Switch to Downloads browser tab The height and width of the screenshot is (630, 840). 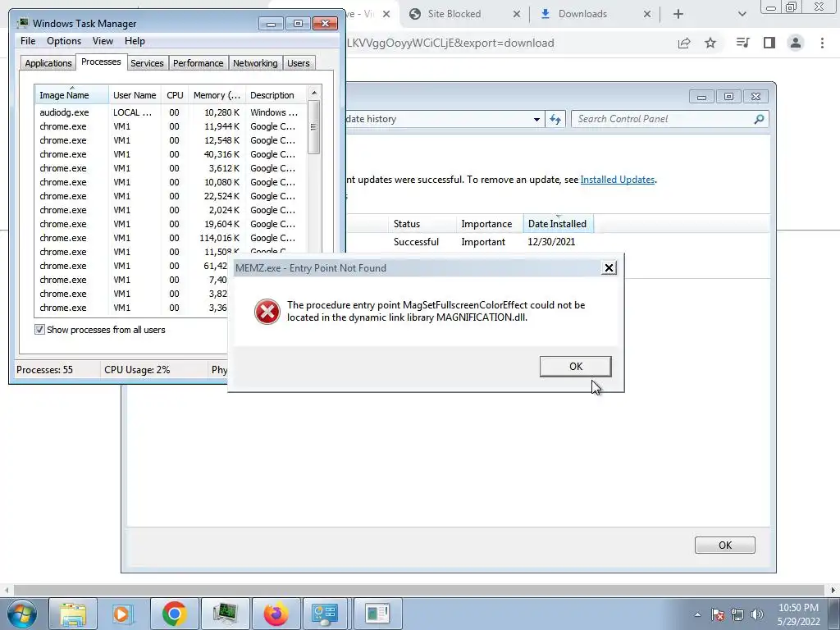[582, 14]
